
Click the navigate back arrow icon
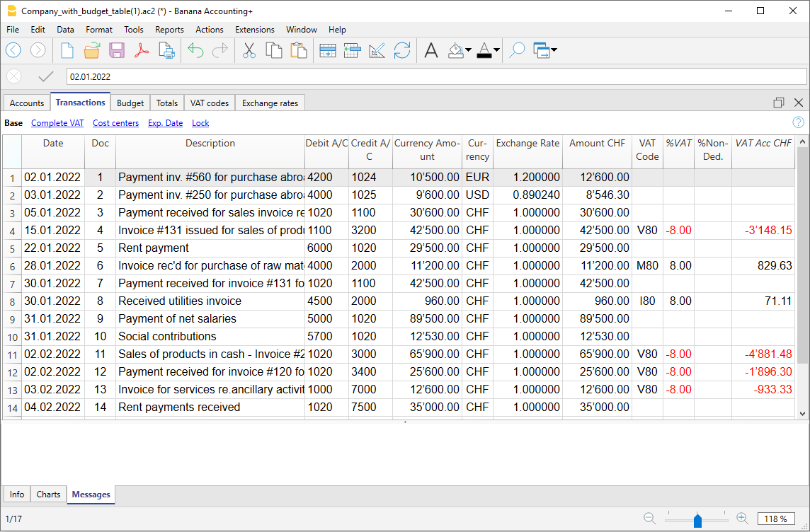pos(13,50)
